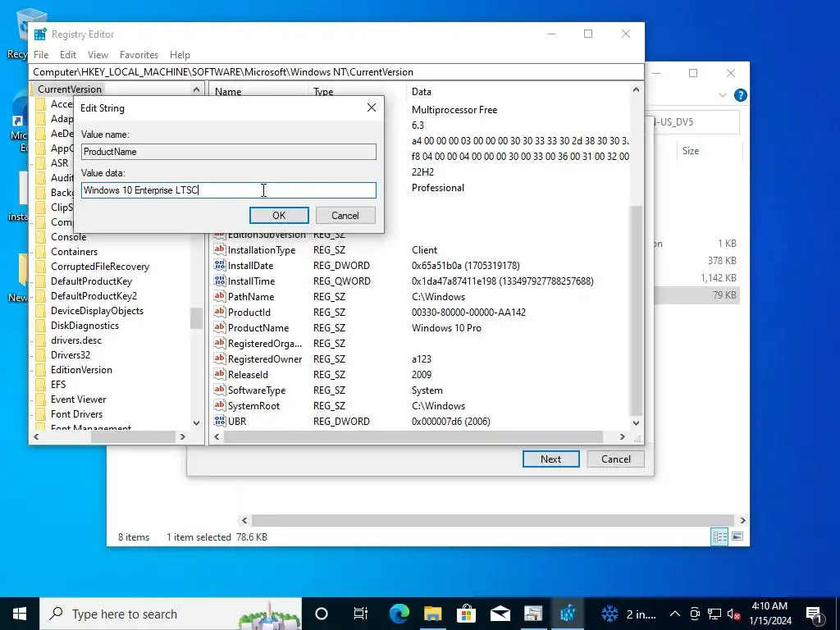The width and height of the screenshot is (840, 630).
Task: Click into the Value data field
Action: [229, 190]
